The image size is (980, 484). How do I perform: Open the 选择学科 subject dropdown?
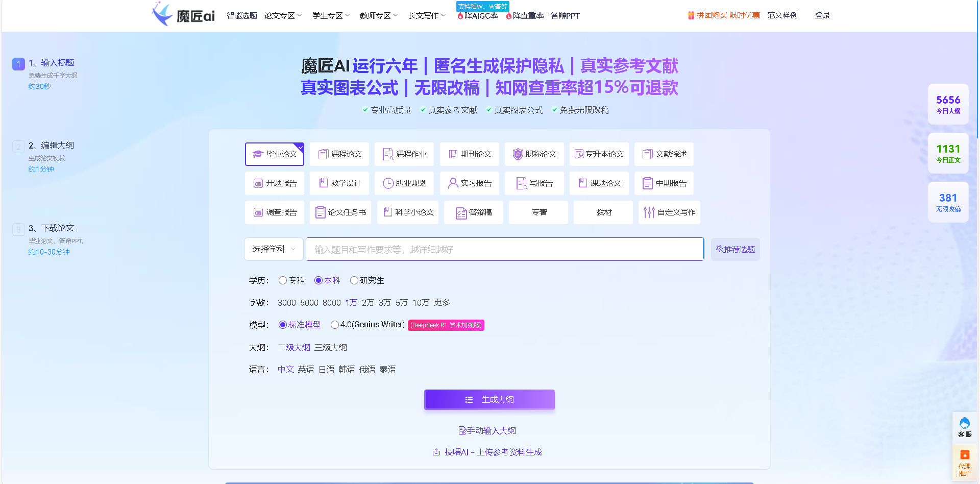click(274, 249)
